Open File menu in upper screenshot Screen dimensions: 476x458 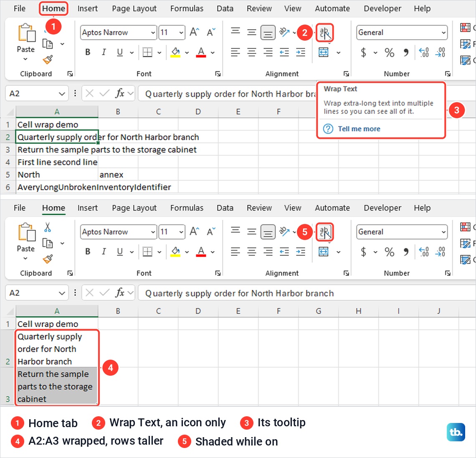(20, 8)
